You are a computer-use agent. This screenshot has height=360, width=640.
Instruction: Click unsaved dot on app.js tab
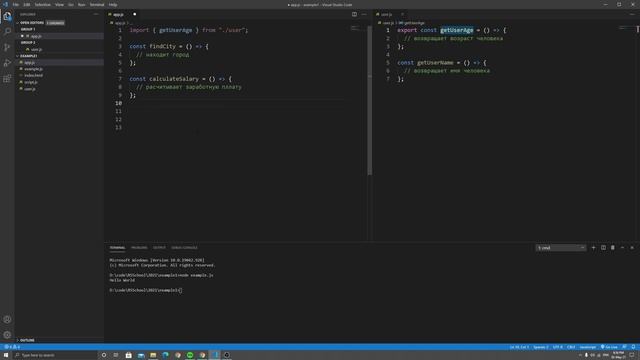coord(134,14)
